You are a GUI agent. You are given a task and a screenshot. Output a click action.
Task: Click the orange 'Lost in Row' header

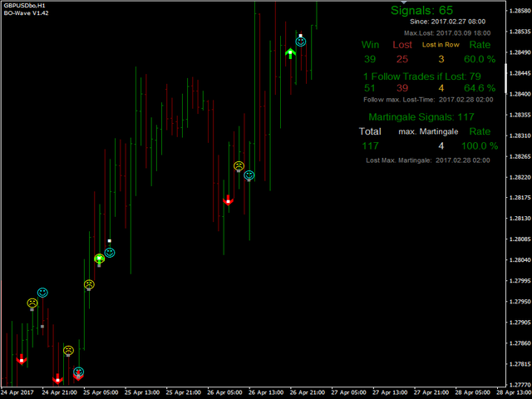(441, 45)
